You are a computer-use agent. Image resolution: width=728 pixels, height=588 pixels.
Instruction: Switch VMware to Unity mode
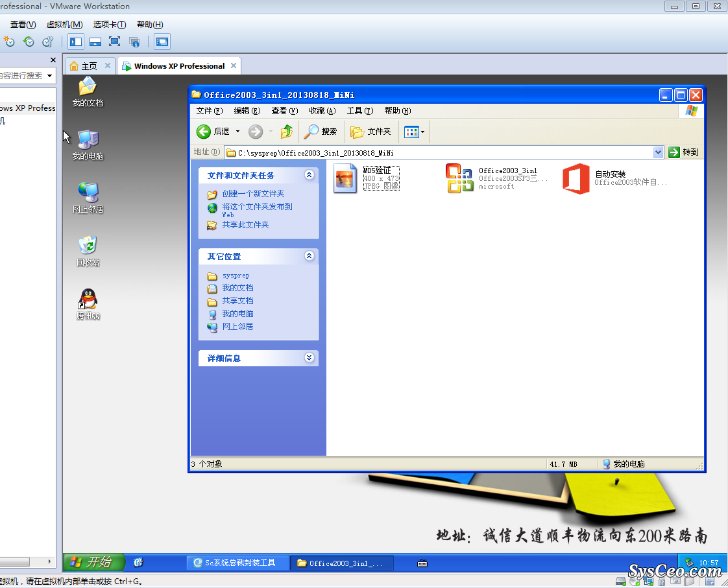point(134,41)
